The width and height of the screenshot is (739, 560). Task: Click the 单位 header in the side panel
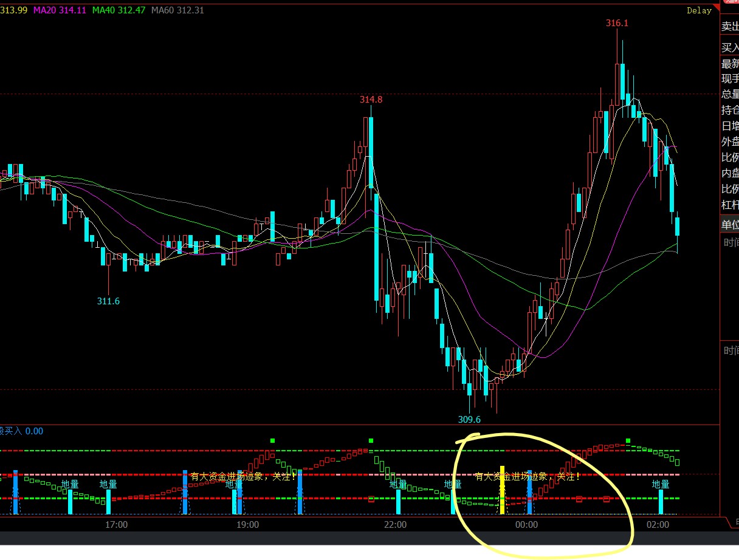730,225
